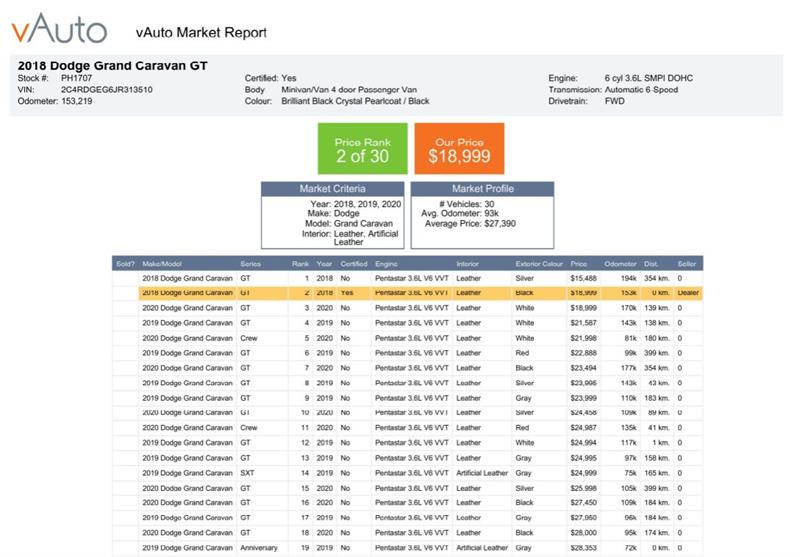This screenshot has height=557, width=800.
Task: Click stock number PH1707
Action: 77,78
